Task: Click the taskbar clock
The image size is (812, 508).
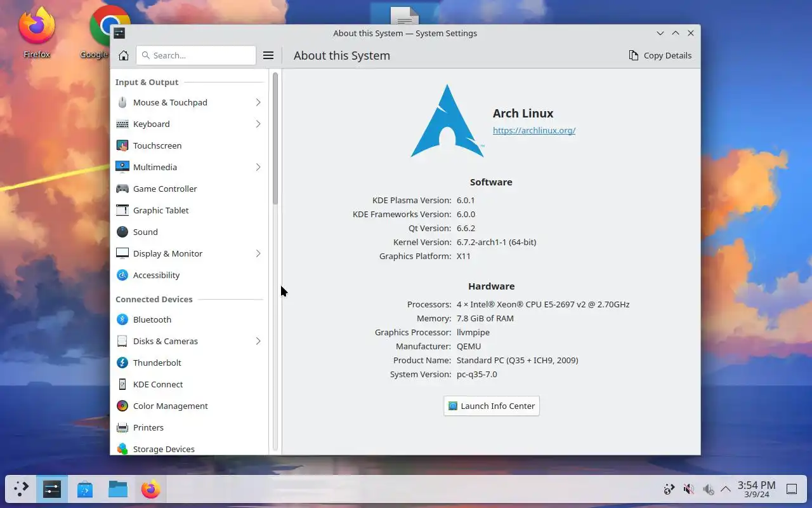Action: pyautogui.click(x=756, y=489)
